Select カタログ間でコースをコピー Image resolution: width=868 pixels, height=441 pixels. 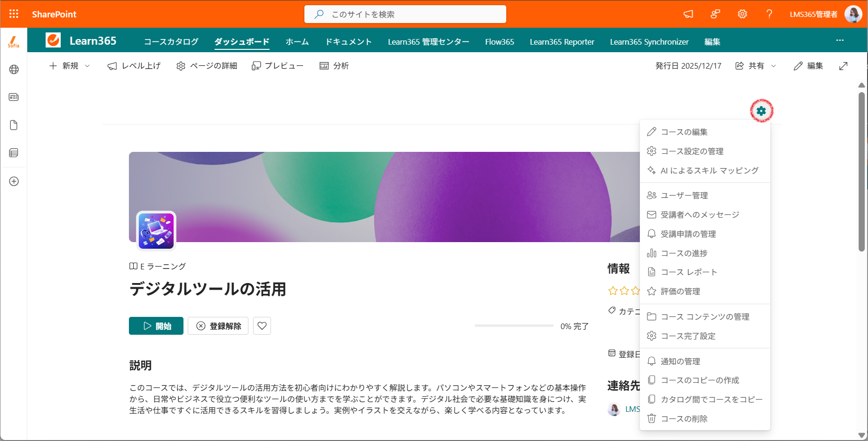point(705,400)
